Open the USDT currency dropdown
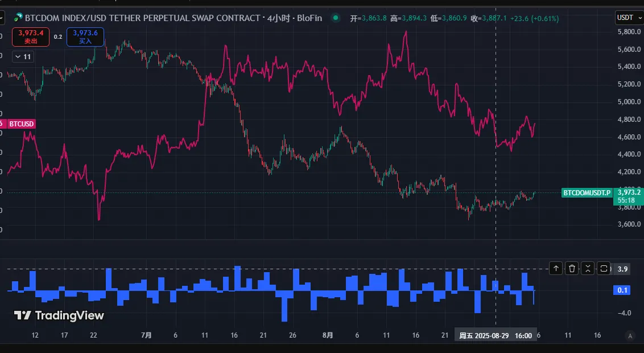 click(x=628, y=18)
